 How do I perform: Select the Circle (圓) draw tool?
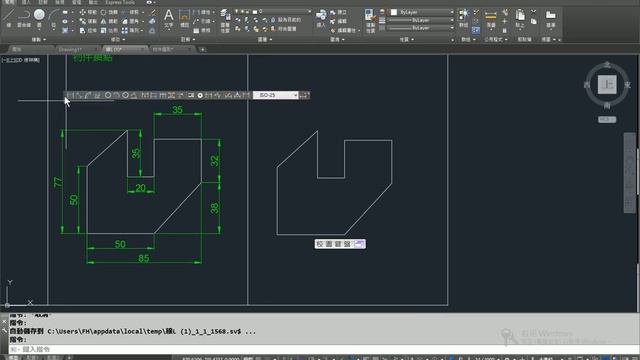[x=39, y=18]
